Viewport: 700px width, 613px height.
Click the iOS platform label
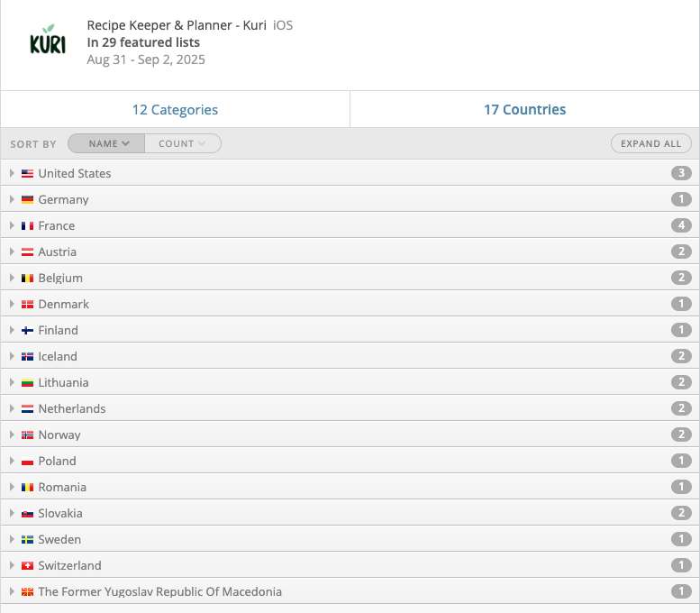tap(283, 25)
